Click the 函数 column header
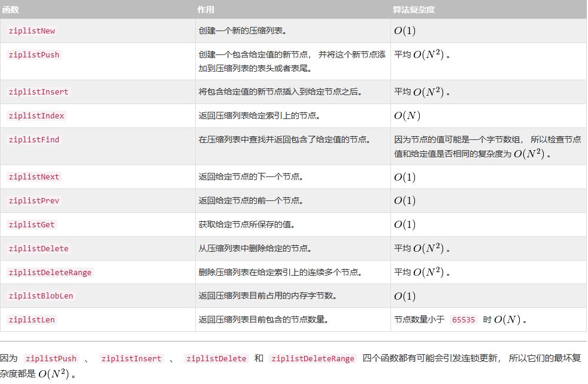 [11, 10]
